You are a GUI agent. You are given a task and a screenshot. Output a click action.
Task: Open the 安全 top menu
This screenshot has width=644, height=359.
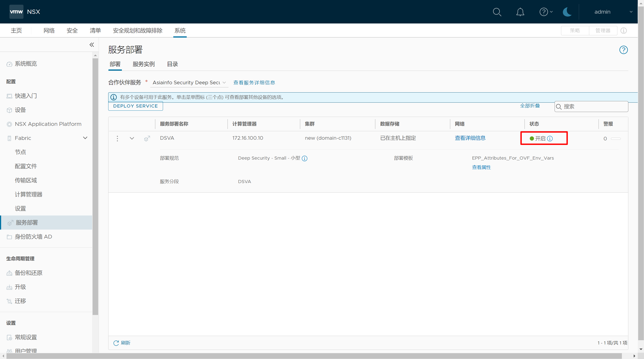click(72, 30)
